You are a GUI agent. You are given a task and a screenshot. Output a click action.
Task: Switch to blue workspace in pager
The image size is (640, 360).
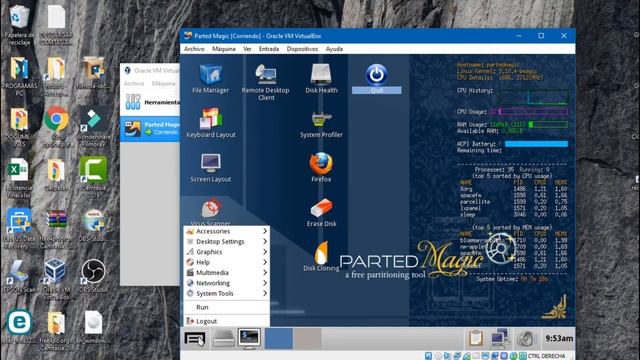click(x=279, y=338)
